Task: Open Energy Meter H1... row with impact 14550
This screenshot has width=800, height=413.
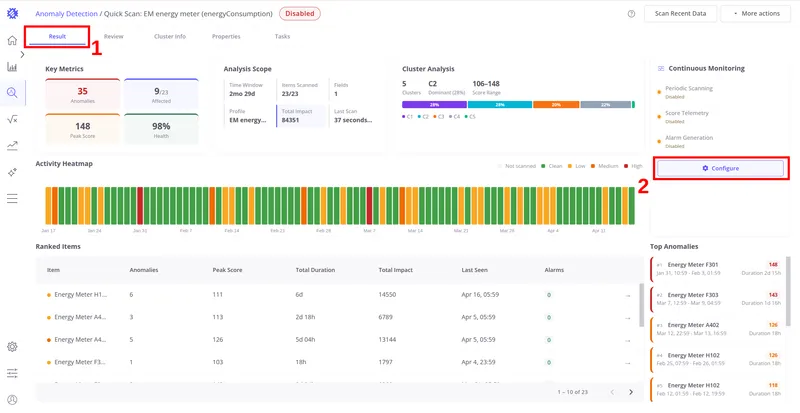Action: [337, 295]
